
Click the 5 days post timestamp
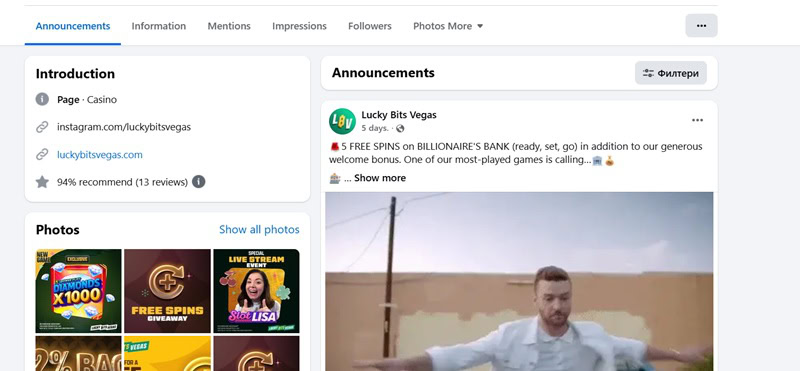point(375,128)
